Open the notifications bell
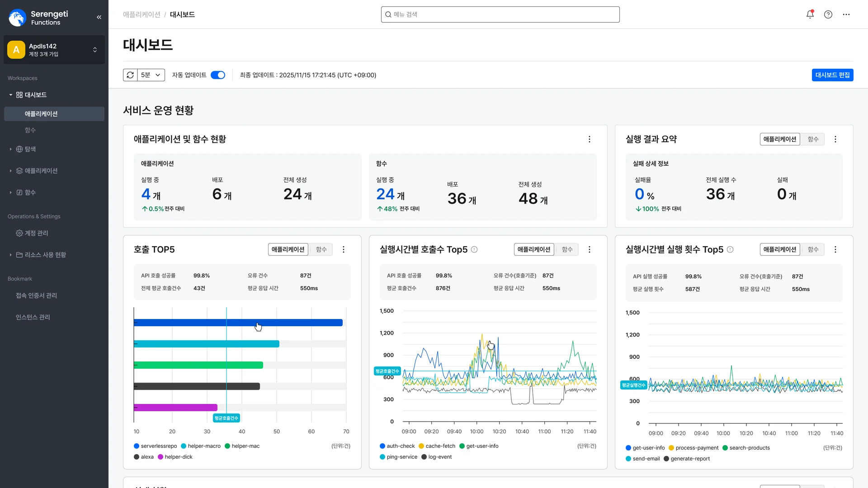Image resolution: width=868 pixels, height=488 pixels. [x=810, y=14]
